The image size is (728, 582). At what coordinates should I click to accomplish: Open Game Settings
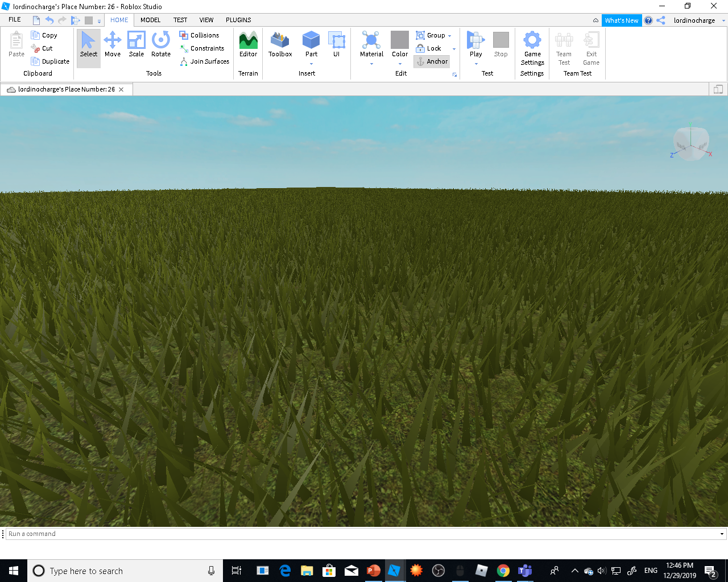pos(532,48)
